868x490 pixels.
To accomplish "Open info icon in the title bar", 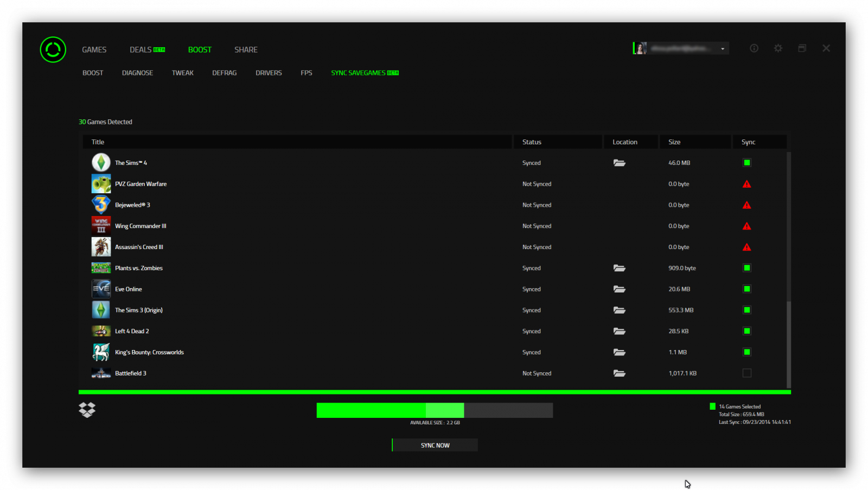I will pyautogui.click(x=754, y=48).
